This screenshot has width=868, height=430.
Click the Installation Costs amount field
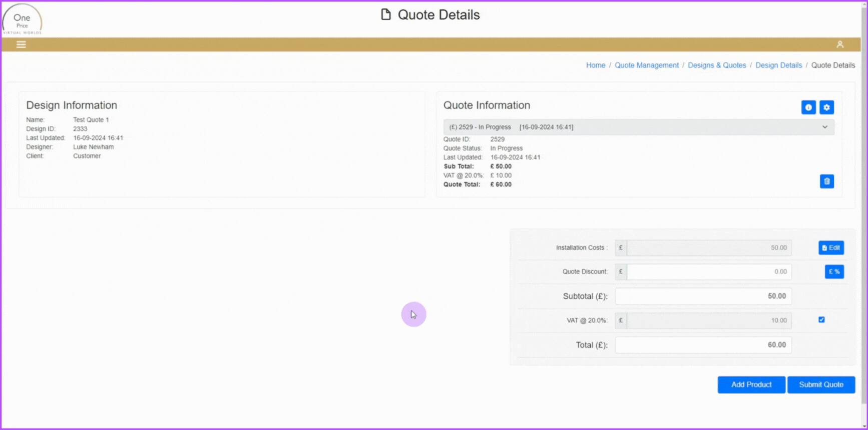pyautogui.click(x=709, y=247)
